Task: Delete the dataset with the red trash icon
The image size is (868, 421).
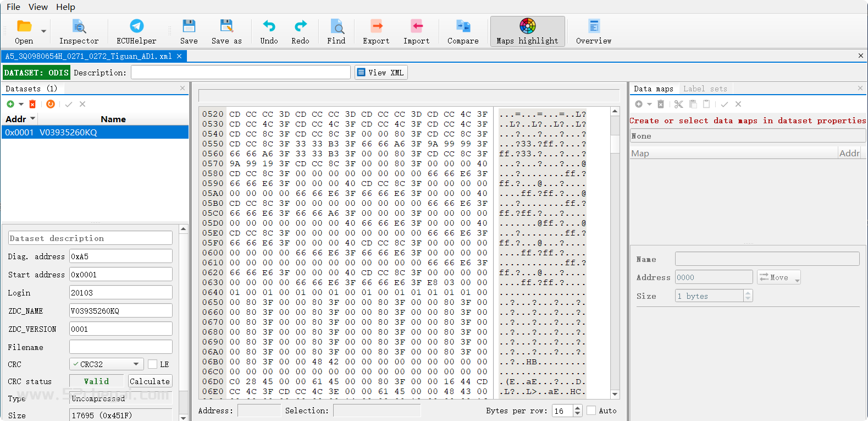Action: [x=32, y=104]
